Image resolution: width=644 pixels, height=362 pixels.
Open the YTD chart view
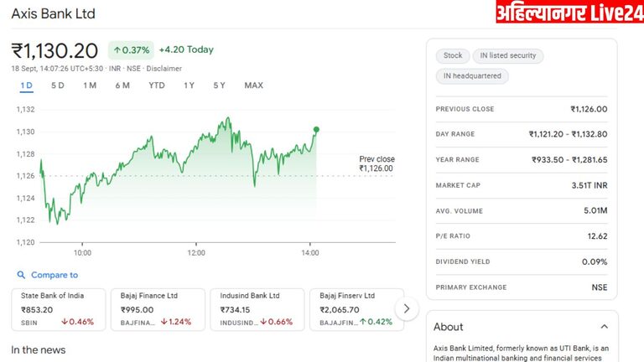tap(157, 85)
